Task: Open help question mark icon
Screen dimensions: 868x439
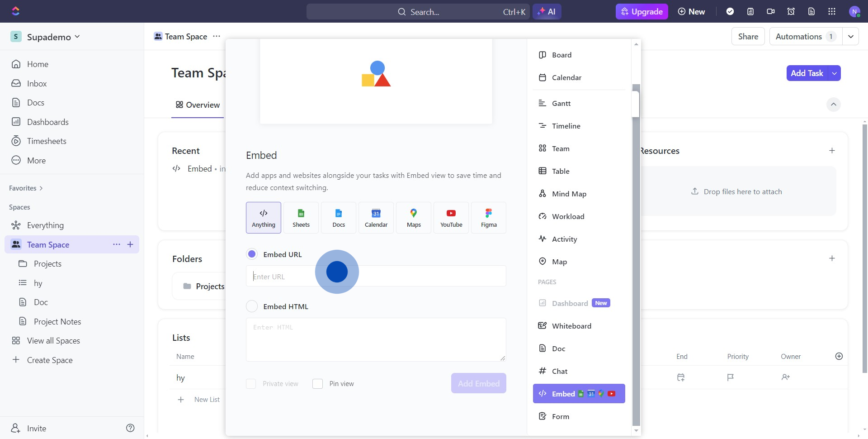Action: click(x=130, y=428)
